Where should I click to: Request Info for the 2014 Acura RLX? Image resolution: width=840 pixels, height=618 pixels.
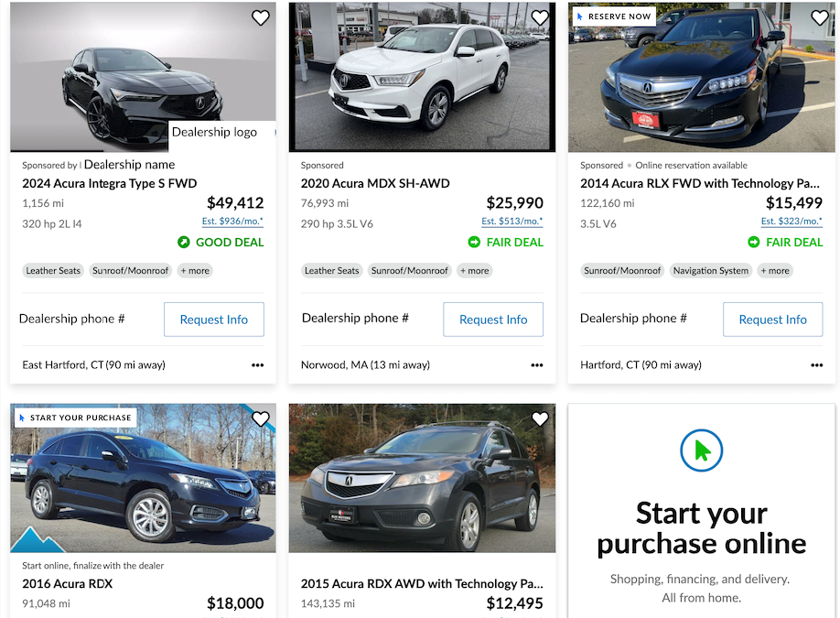(x=772, y=320)
